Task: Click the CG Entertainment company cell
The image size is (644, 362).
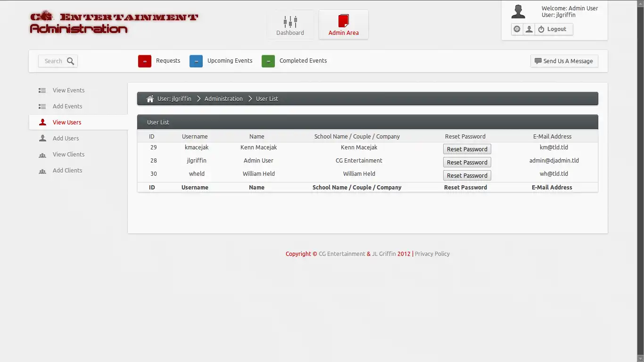Action: tap(359, 161)
